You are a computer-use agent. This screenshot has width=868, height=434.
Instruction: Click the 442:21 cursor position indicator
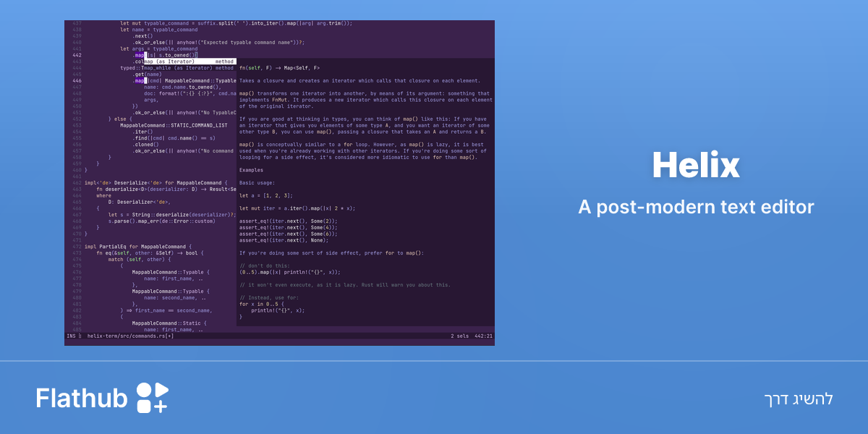point(483,336)
